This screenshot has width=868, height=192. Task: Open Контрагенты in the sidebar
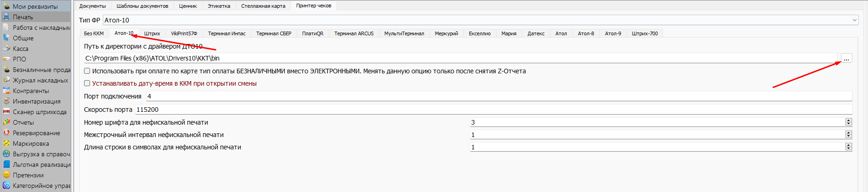coord(31,91)
